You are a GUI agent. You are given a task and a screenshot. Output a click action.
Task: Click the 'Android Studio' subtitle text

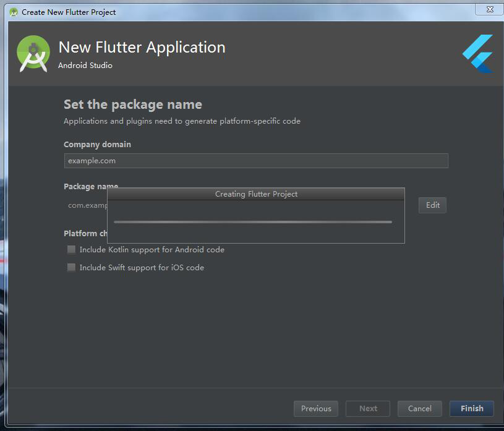[85, 66]
